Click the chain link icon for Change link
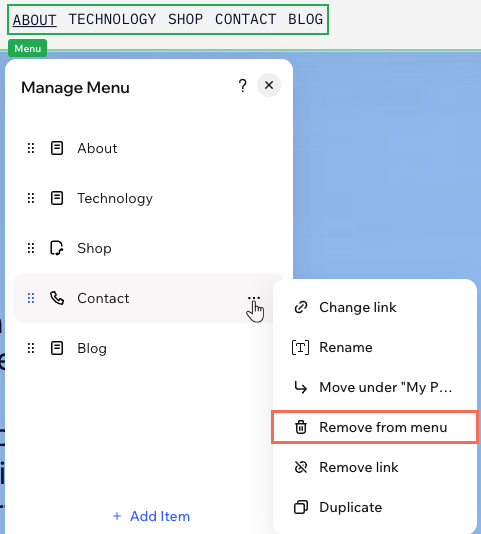Viewport: 481px width, 534px height. [301, 307]
